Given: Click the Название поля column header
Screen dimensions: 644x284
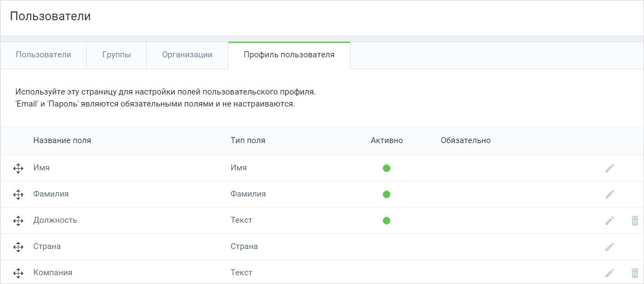Looking at the screenshot, I should (62, 140).
